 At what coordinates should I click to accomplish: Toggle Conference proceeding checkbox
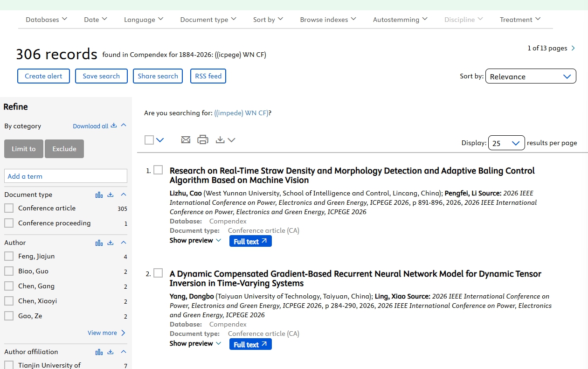click(9, 223)
